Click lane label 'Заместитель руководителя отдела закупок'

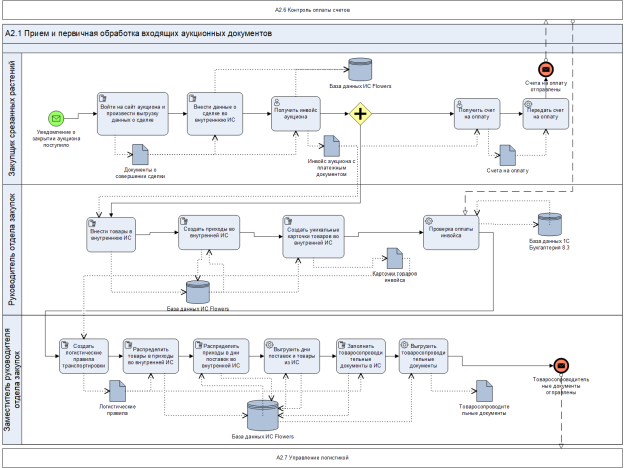(x=12, y=380)
